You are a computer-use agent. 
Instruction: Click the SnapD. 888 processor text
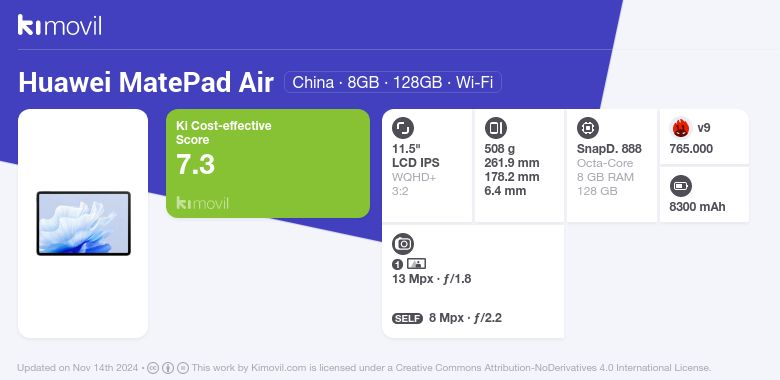(x=609, y=149)
